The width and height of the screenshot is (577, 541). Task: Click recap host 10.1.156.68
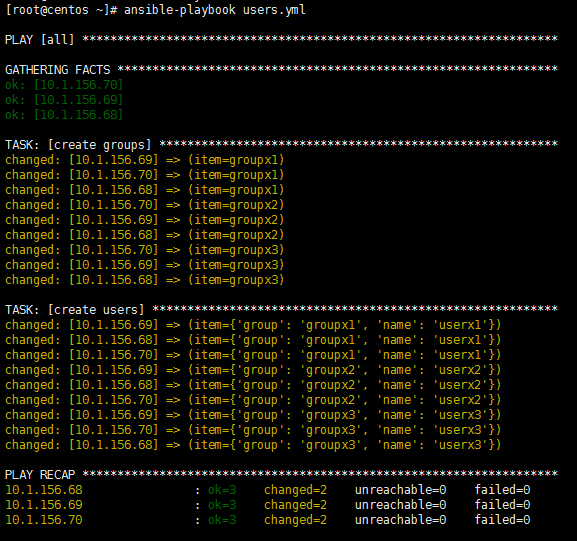point(44,490)
